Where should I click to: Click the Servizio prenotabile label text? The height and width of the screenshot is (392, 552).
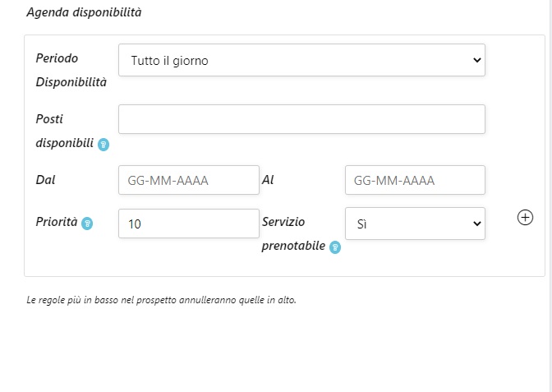293,233
